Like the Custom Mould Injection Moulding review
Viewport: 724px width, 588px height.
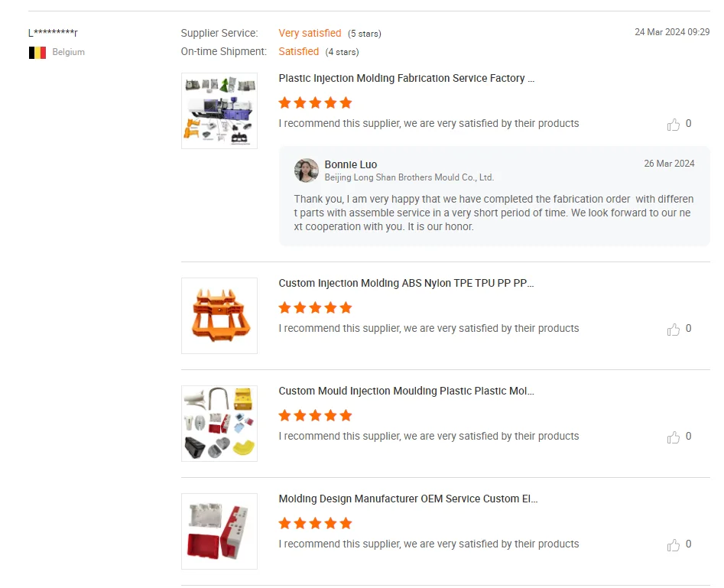pyautogui.click(x=674, y=437)
